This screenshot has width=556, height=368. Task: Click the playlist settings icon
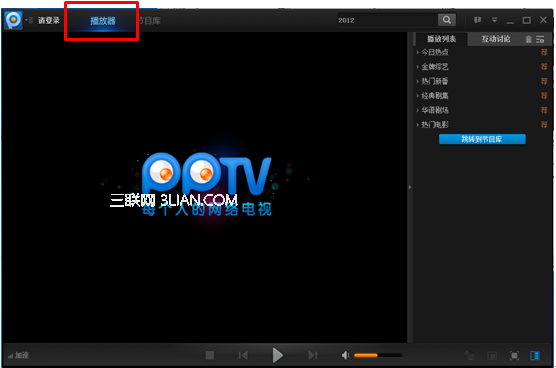click(540, 39)
